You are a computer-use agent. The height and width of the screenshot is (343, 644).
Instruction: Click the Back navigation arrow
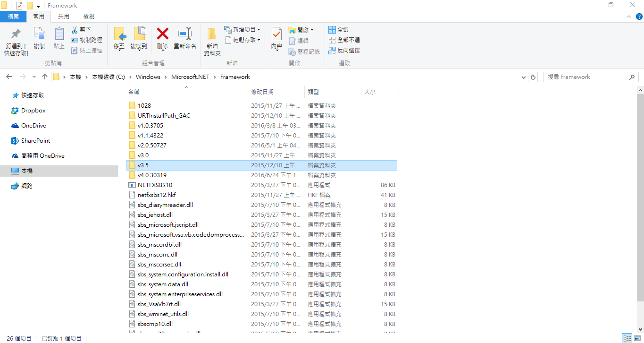(x=9, y=77)
